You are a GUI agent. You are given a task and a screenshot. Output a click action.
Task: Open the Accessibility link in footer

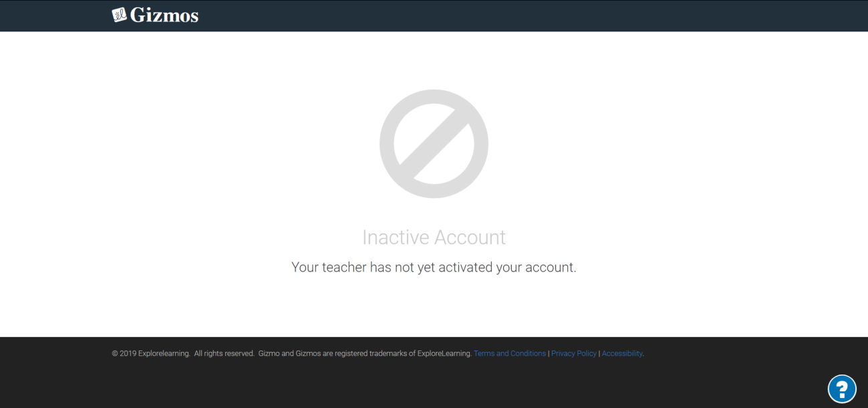point(622,353)
